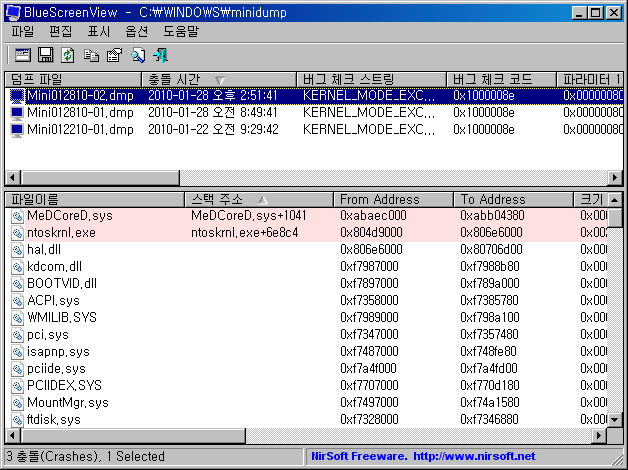Screen dimensions: 628x470
Task: Click BOOTVID.dll driver icon
Action: [x=17, y=284]
